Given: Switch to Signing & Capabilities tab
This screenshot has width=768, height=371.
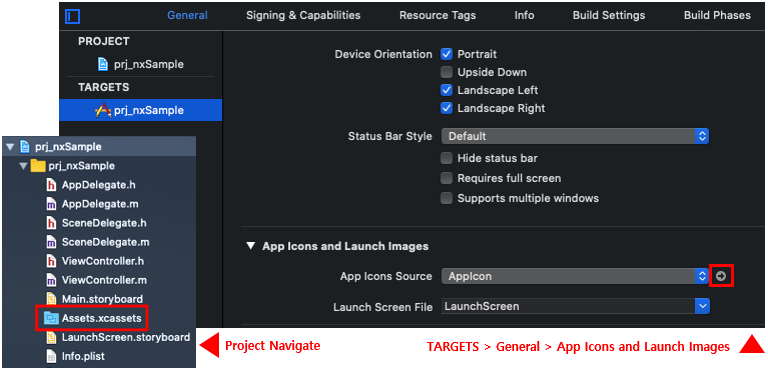Looking at the screenshot, I should coord(303,15).
